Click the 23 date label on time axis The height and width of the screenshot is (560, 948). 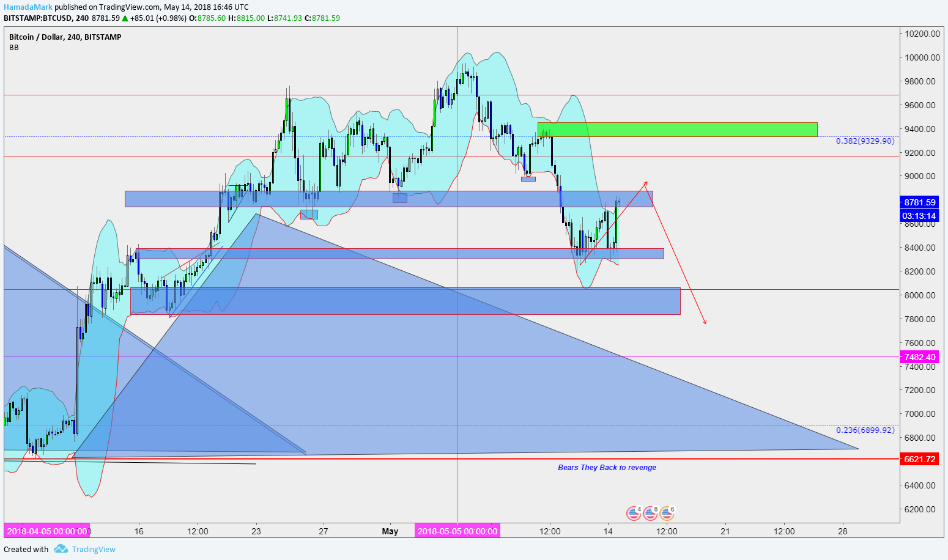pos(256,531)
